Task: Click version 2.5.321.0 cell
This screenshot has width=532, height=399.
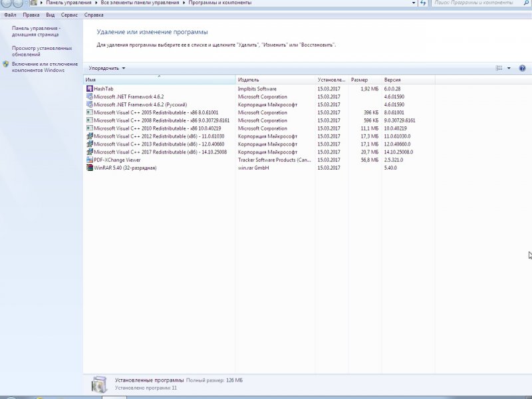Action: pos(394,160)
